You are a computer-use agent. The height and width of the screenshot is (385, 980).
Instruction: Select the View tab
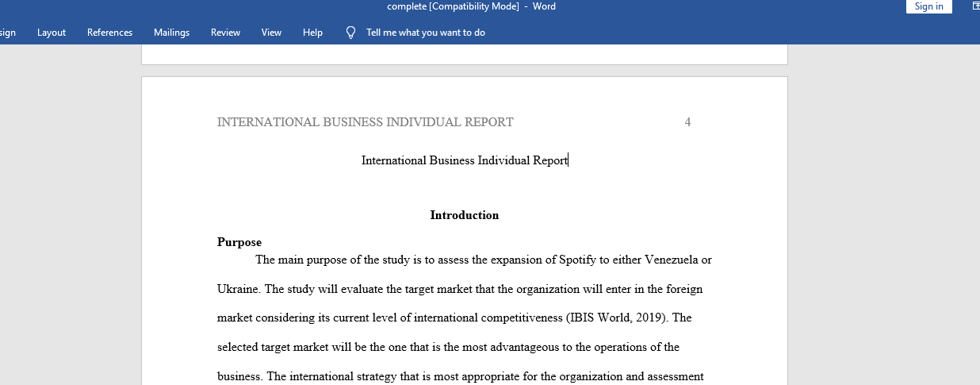tap(272, 33)
